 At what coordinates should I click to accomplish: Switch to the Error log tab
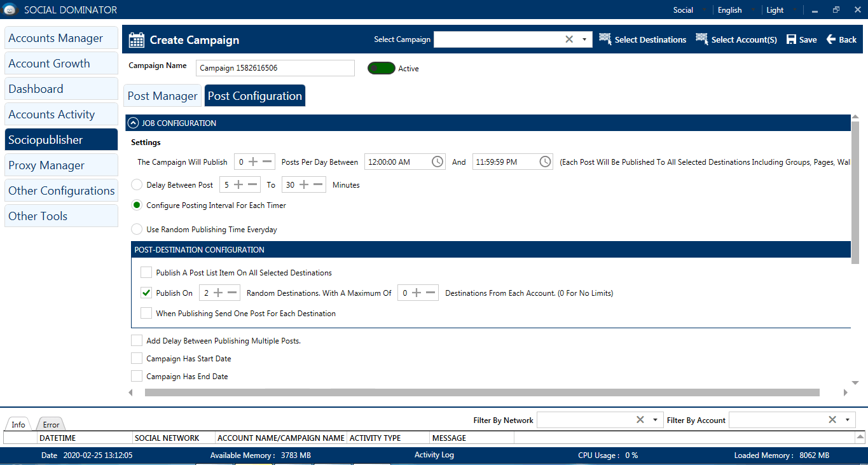tap(51, 424)
